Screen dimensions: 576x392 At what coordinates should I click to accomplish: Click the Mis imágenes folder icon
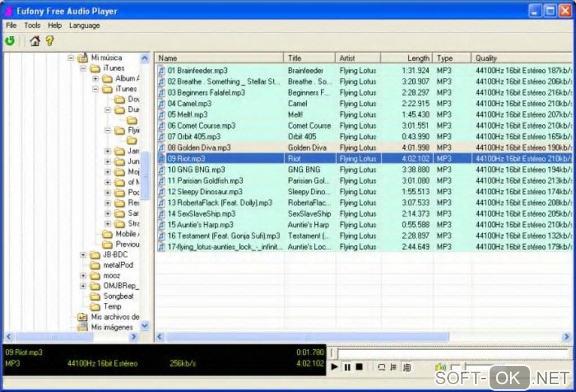[82, 327]
